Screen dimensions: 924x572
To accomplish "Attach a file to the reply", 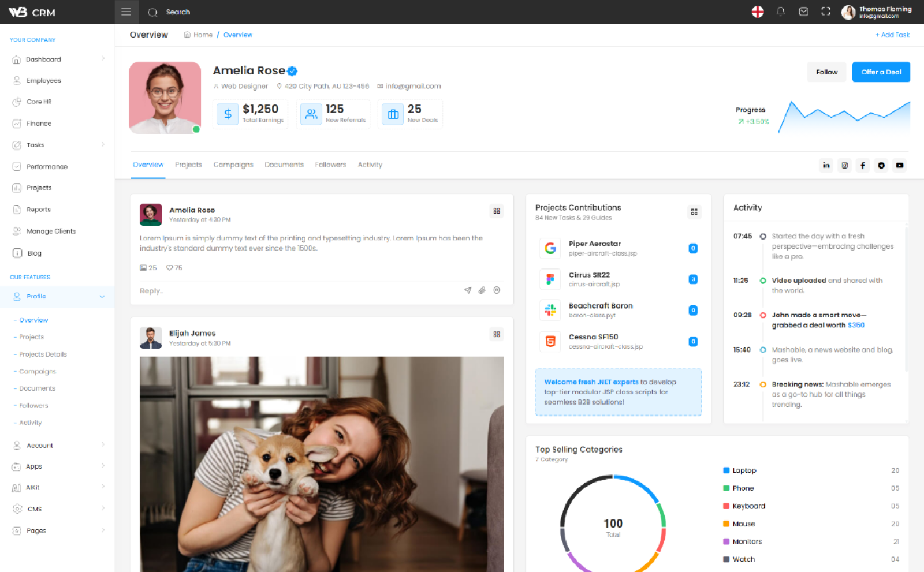I will [x=482, y=290].
